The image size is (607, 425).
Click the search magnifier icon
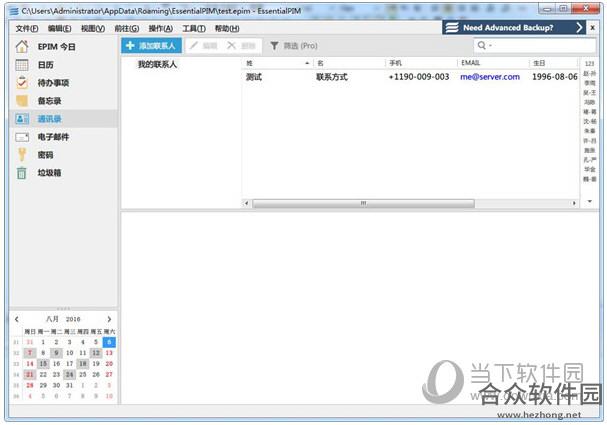coord(482,46)
